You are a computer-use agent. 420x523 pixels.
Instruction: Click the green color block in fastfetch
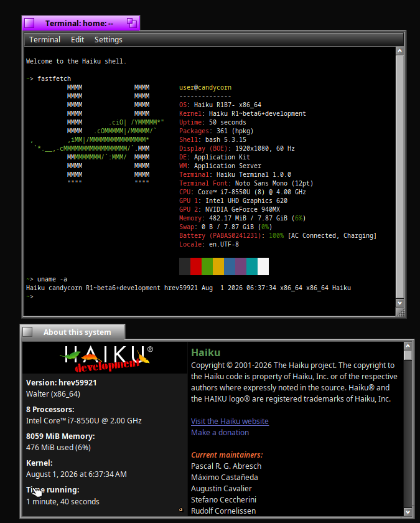[207, 266]
